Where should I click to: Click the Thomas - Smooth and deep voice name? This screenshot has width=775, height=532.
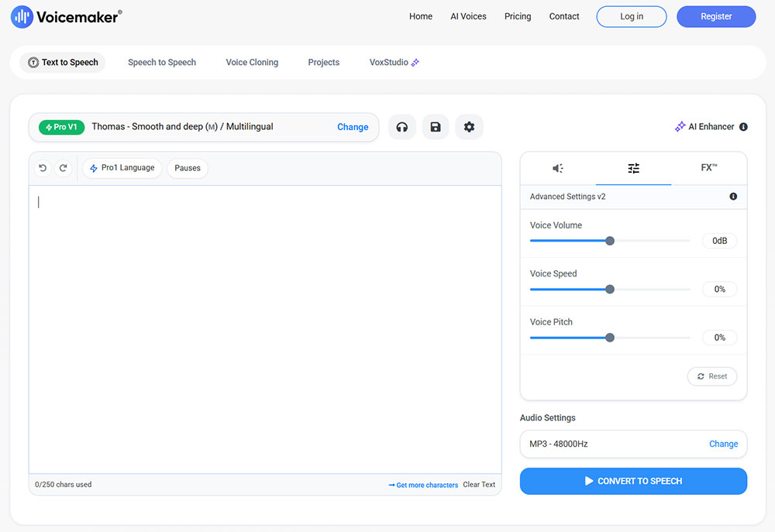pyautogui.click(x=182, y=126)
